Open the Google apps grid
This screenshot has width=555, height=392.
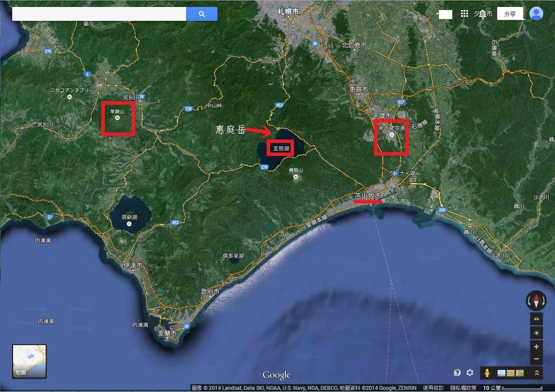click(464, 14)
